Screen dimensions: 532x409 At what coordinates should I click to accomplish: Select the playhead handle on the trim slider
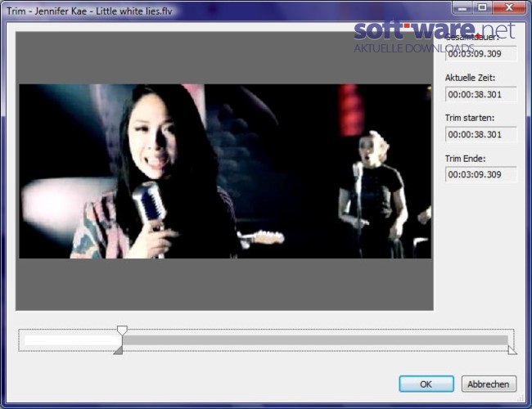click(x=122, y=330)
